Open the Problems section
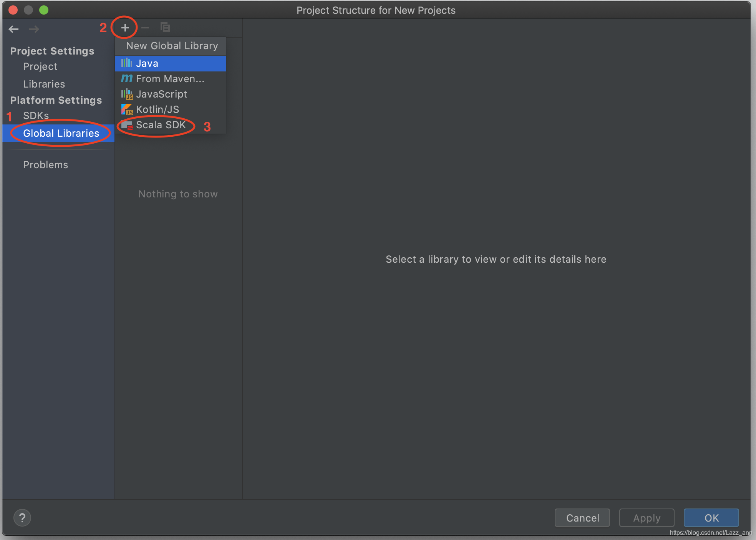Image resolution: width=756 pixels, height=540 pixels. tap(46, 165)
